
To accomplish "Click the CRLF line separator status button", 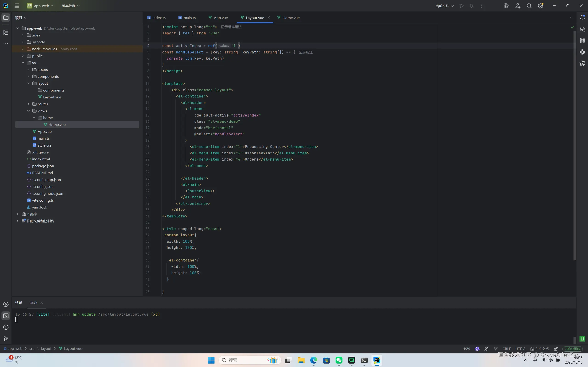I will [x=506, y=349].
